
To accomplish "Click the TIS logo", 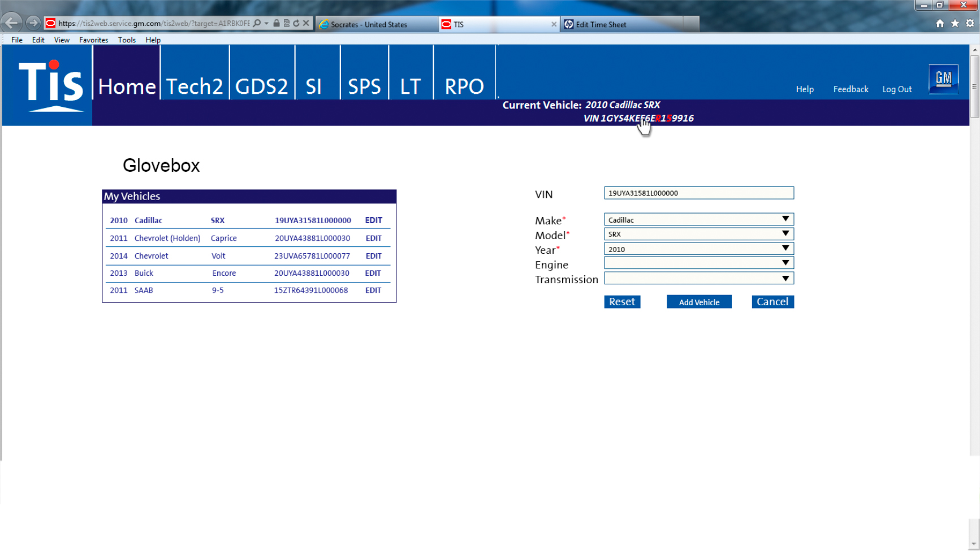I will tap(50, 85).
